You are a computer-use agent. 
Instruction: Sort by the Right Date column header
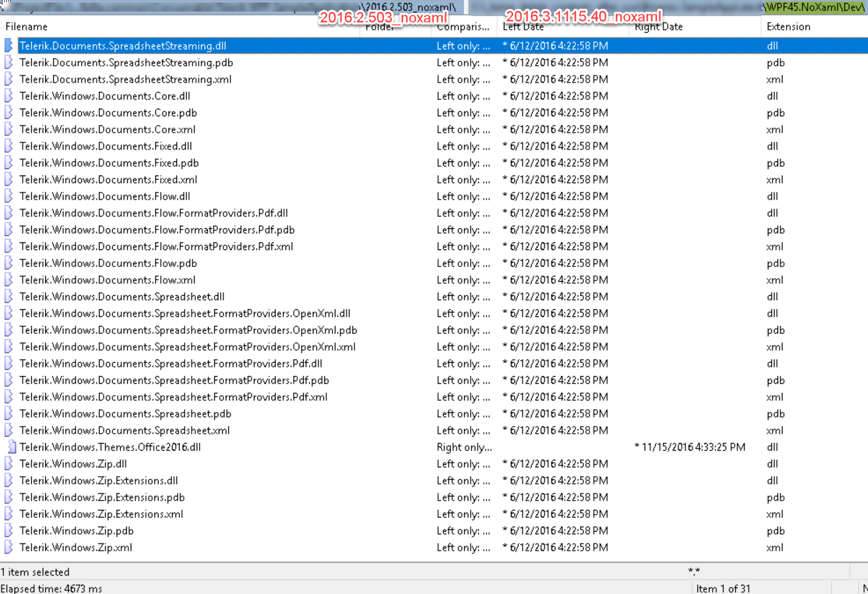coord(659,27)
